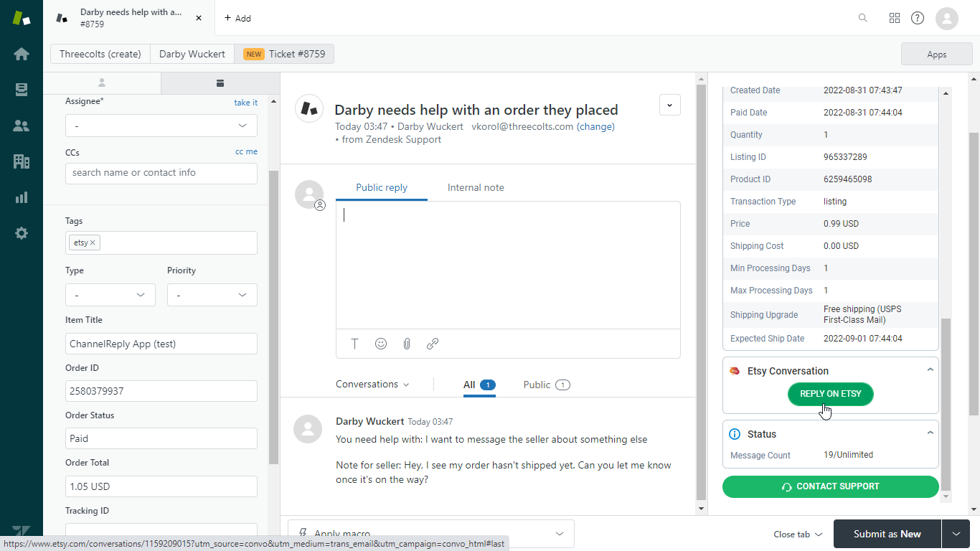Click the REPLY ON ETSY button

pyautogui.click(x=830, y=394)
